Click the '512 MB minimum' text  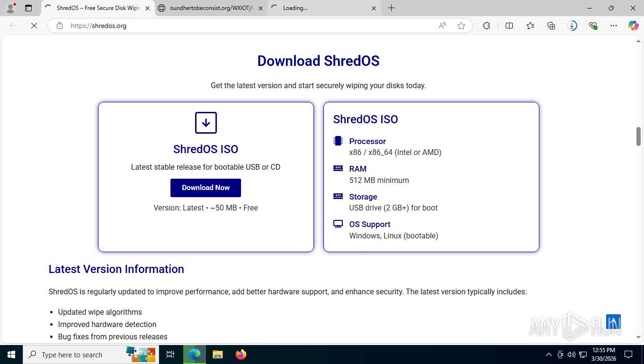[379, 180]
